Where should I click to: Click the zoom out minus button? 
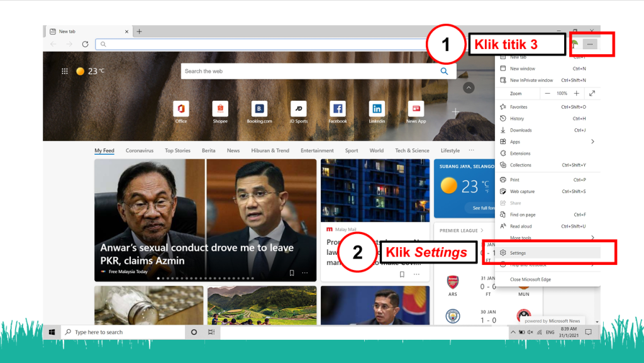pos(547,93)
